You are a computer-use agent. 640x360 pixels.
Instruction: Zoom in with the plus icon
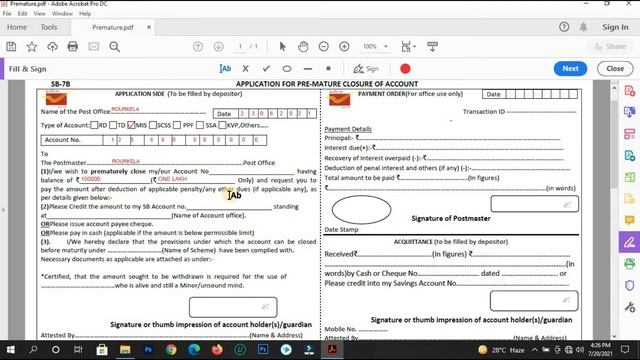point(344,47)
